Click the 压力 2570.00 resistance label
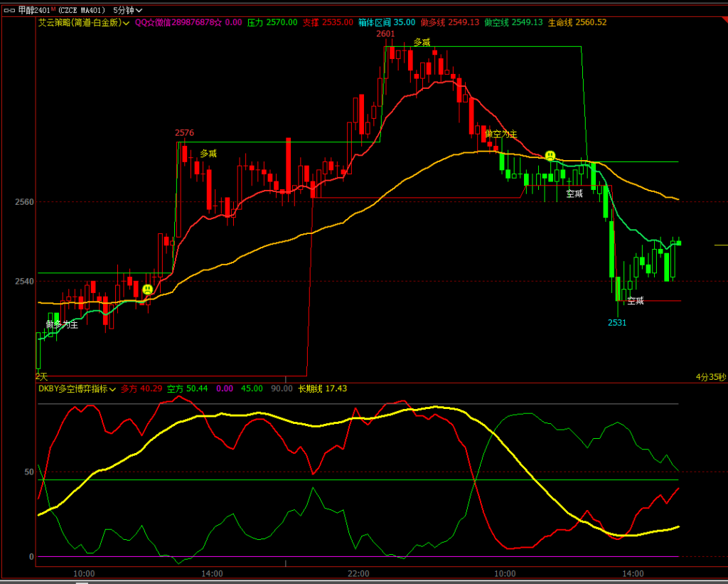Image resolution: width=728 pixels, height=584 pixels. [x=272, y=23]
